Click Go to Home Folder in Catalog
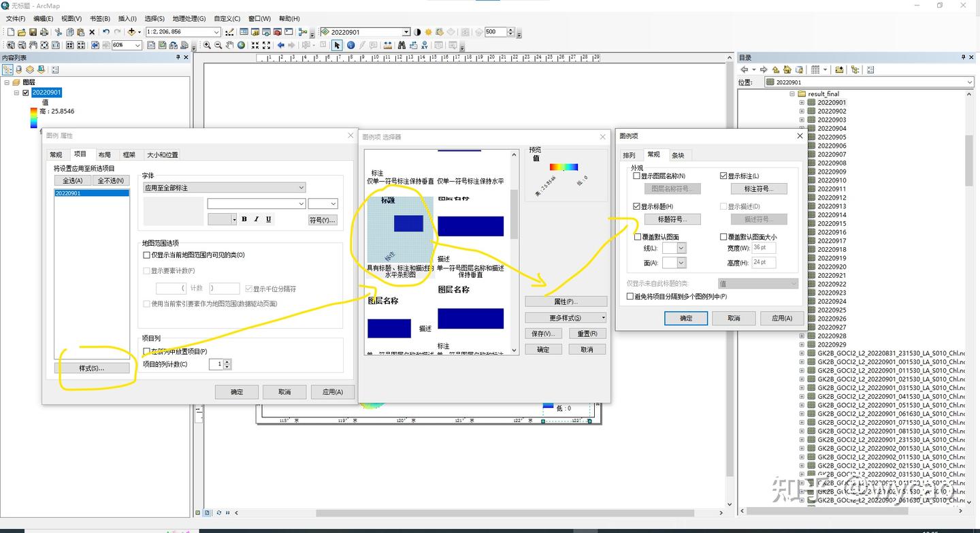The width and height of the screenshot is (980, 533). click(x=787, y=69)
